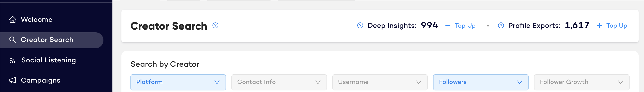Click the magnifier icon in the sidebar
644x92 pixels.
[13, 40]
